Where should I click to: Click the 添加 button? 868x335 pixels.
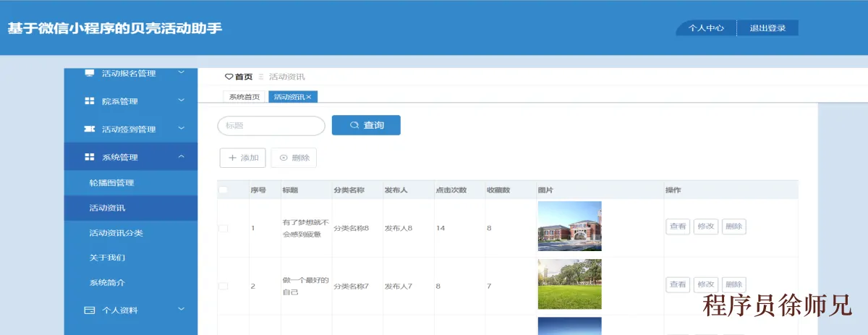click(243, 158)
